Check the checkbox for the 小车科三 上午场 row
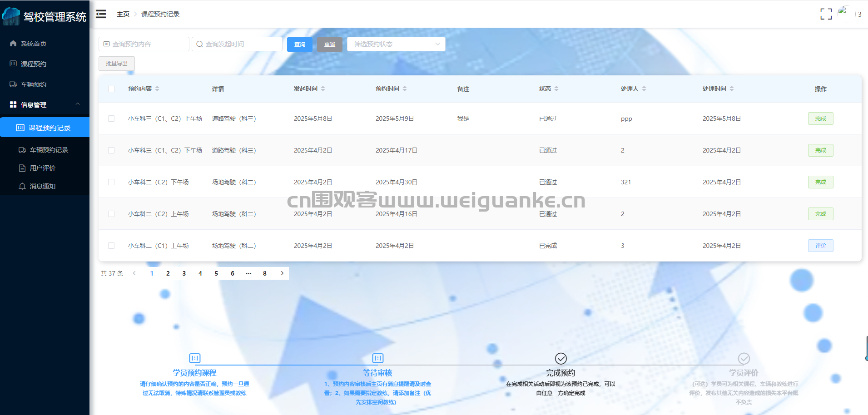 [x=111, y=119]
